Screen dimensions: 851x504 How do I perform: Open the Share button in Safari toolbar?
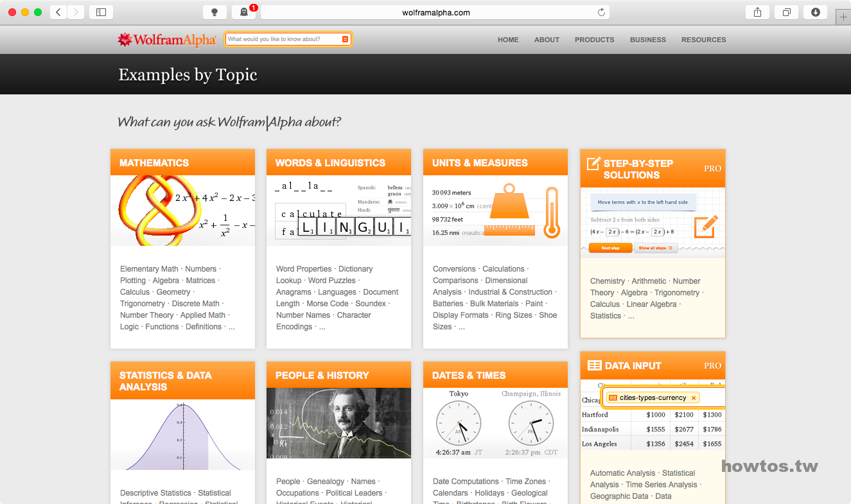tap(757, 12)
